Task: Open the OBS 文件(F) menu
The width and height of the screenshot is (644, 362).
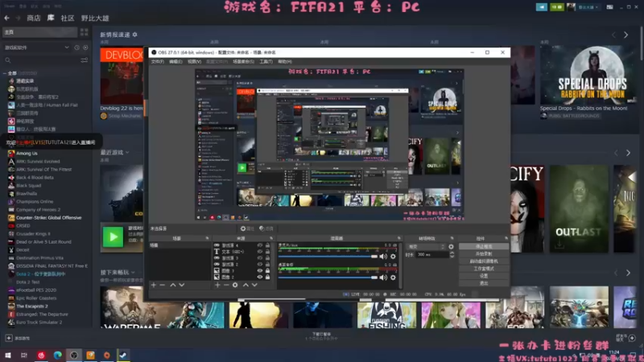Action: click(157, 62)
